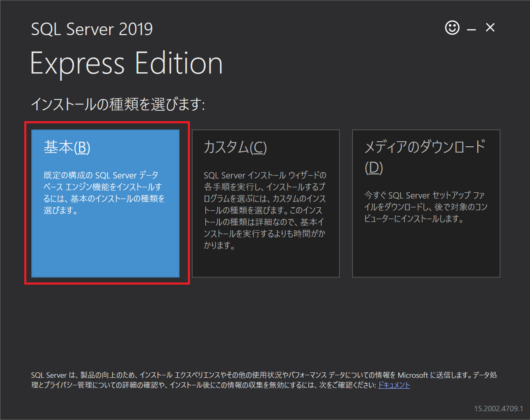Send feedback with the smiley face icon
Viewport: 530px width, 420px height.
(452, 28)
